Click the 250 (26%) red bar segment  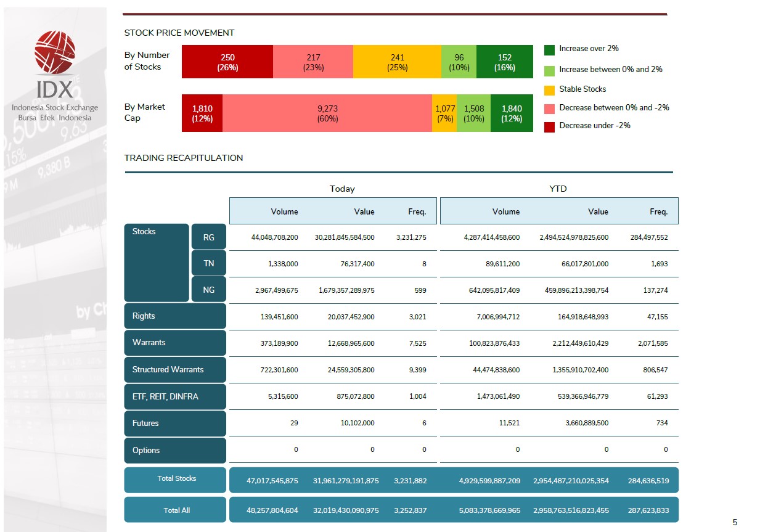click(227, 63)
